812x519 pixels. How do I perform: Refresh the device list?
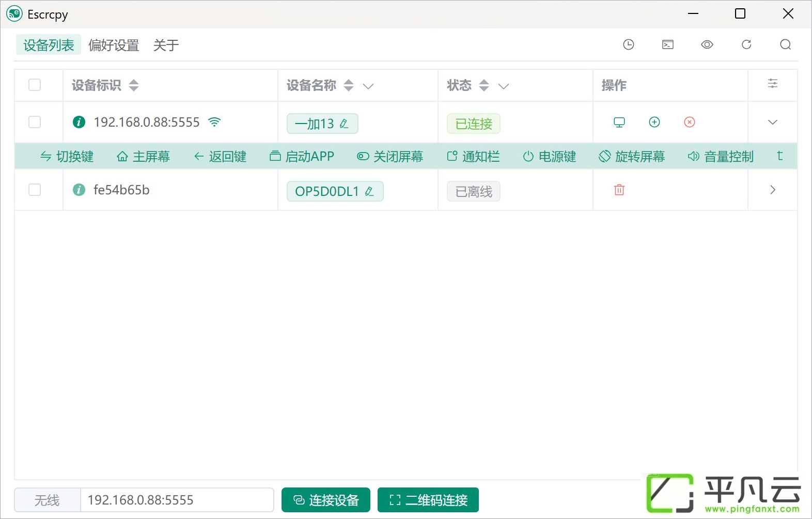tap(746, 44)
